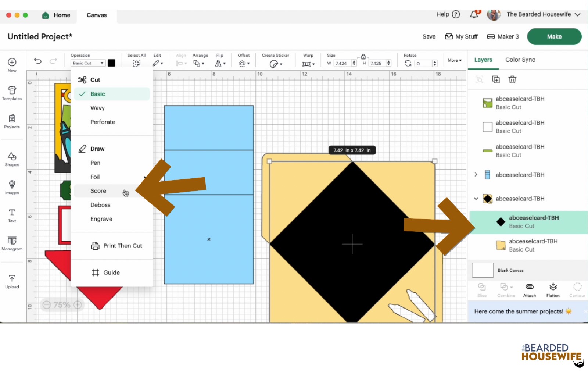Choose Perforate as the cut line type

coord(103,122)
